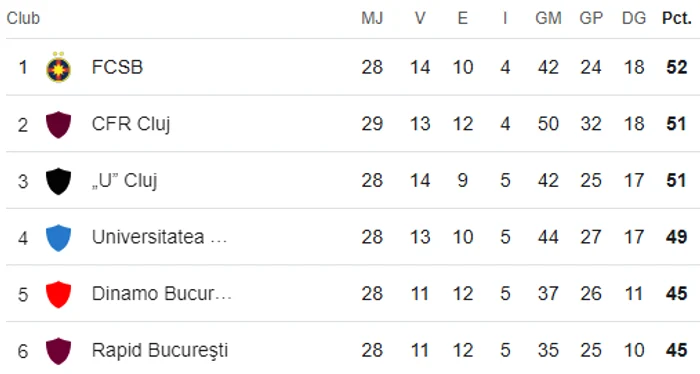Open the FCSB team name link
This screenshot has height=374, width=700.
point(117,67)
